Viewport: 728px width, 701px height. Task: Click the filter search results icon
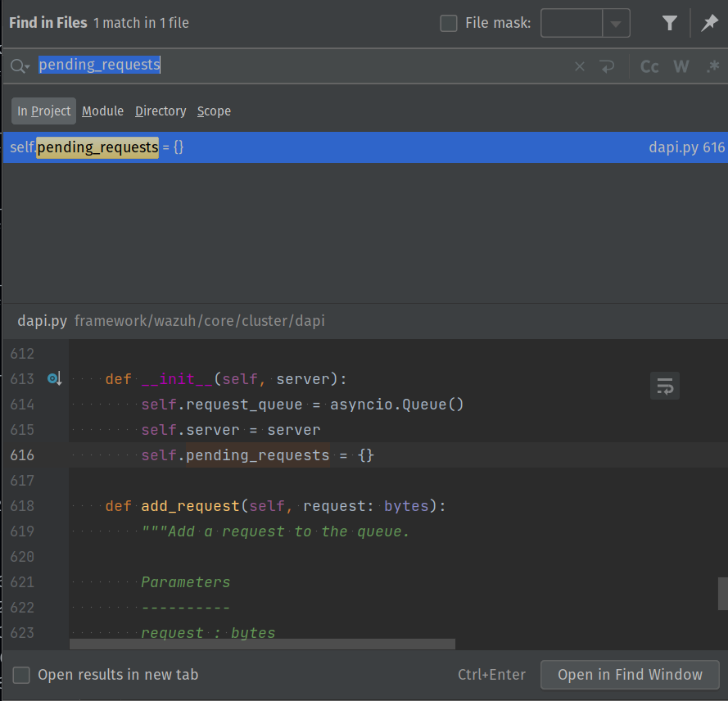tap(669, 23)
